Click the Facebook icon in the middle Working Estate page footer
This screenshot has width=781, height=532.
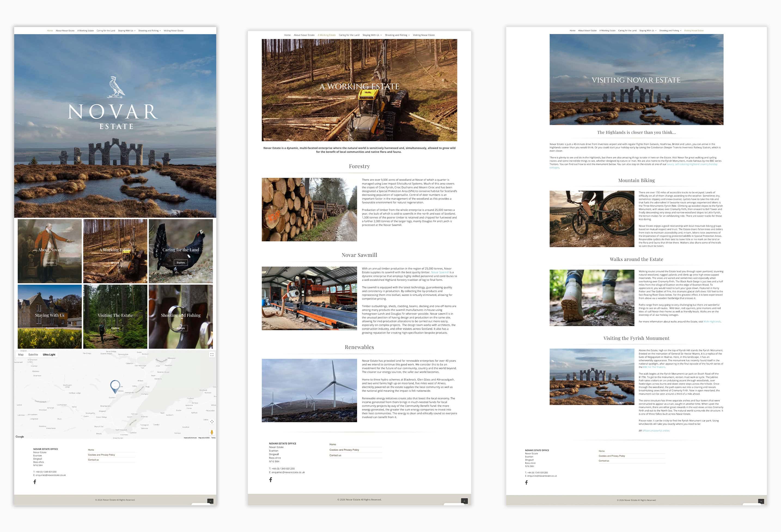point(270,479)
